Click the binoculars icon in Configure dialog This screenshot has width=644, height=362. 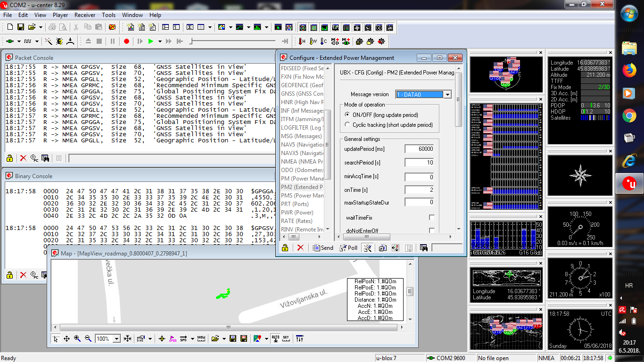(423, 247)
